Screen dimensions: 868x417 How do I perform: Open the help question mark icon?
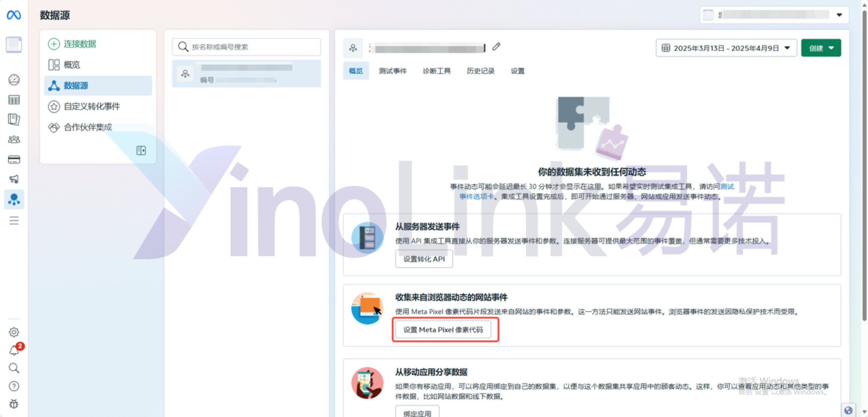click(14, 386)
